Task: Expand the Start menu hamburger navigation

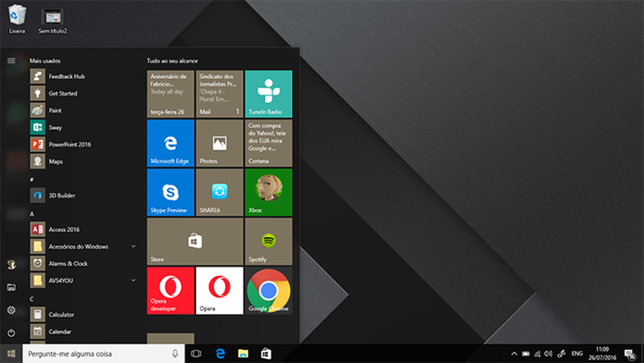Action: [x=11, y=60]
